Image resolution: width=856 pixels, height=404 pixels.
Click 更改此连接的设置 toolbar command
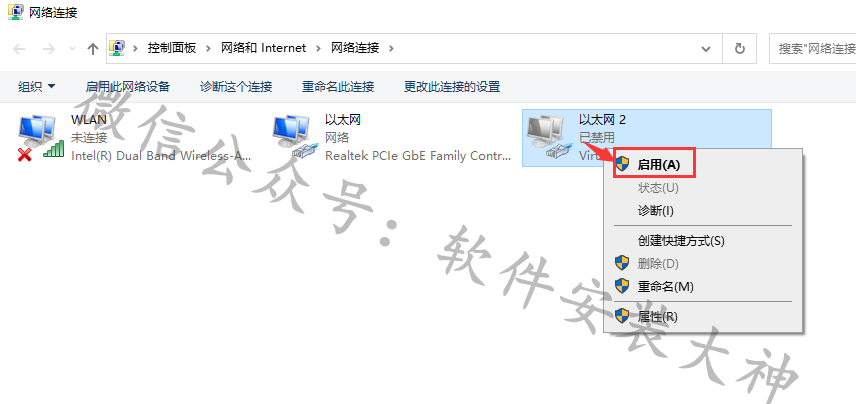tap(452, 86)
